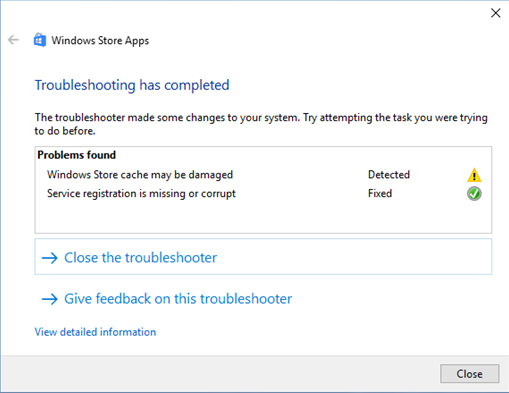Image resolution: width=509 pixels, height=393 pixels.
Task: Click the Detected status text
Action: click(x=389, y=175)
